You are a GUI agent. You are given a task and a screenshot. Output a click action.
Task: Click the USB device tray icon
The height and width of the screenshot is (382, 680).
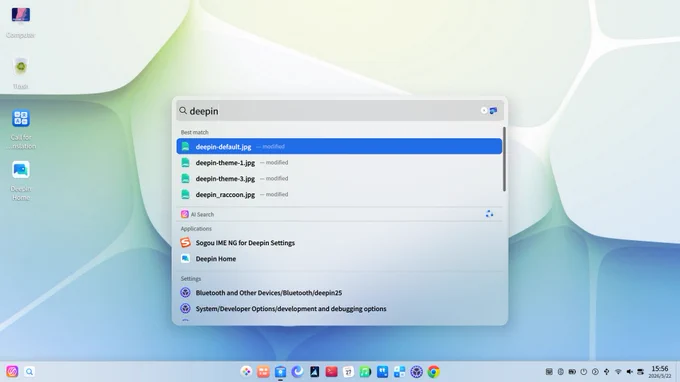[606, 372]
